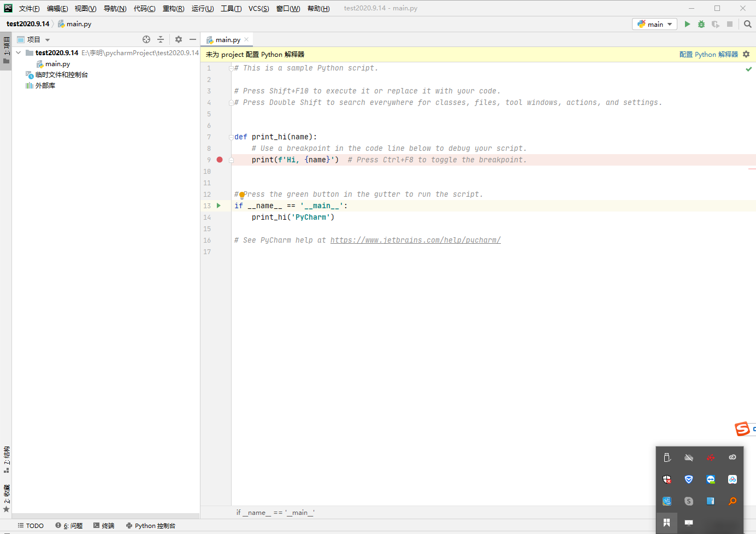Toggle the breakpoint on line 9

[220, 160]
